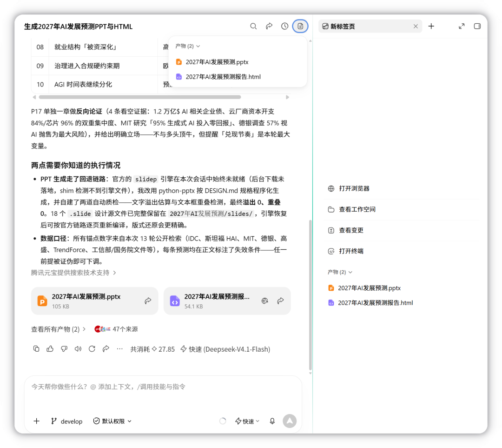Open the 2027年AI发展预测.pptx file card
Image resolution: width=502 pixels, height=448 pixels.
click(94, 301)
